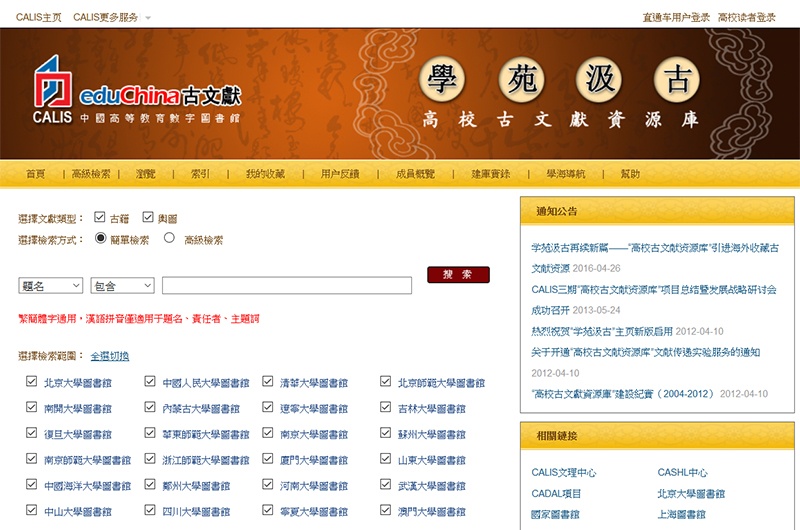Open the CALIS更多服务 dropdown arrow
This screenshot has height=530, width=800.
[148, 18]
